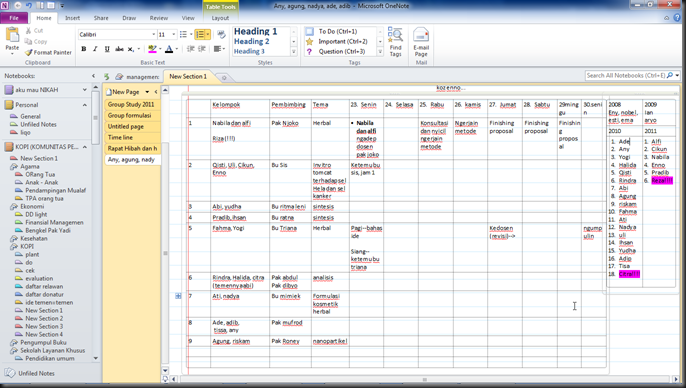
Task: Click the text highlight color icon
Action: pyautogui.click(x=152, y=49)
